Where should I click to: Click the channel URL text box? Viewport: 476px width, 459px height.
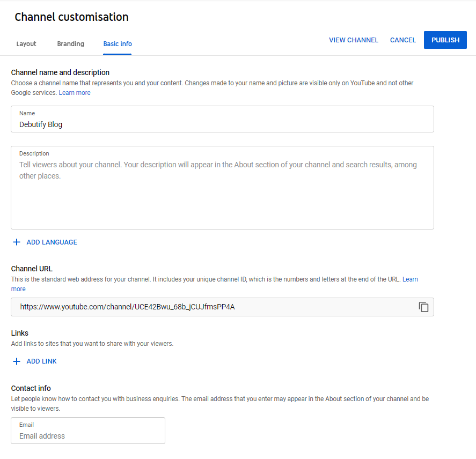tap(222, 307)
